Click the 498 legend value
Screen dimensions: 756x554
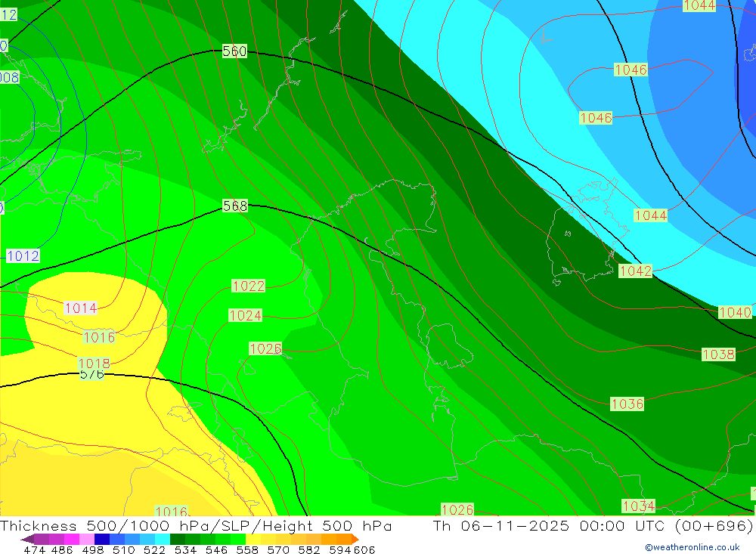[x=92, y=549]
